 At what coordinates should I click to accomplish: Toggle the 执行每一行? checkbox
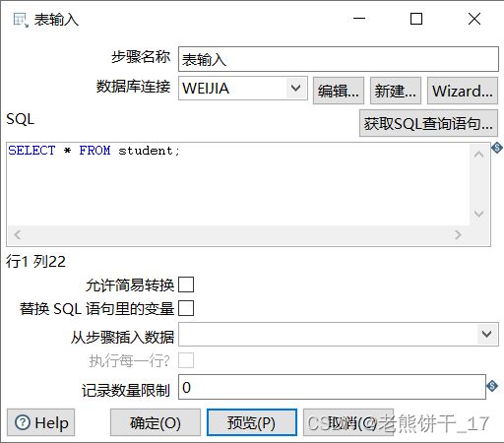pos(186,360)
